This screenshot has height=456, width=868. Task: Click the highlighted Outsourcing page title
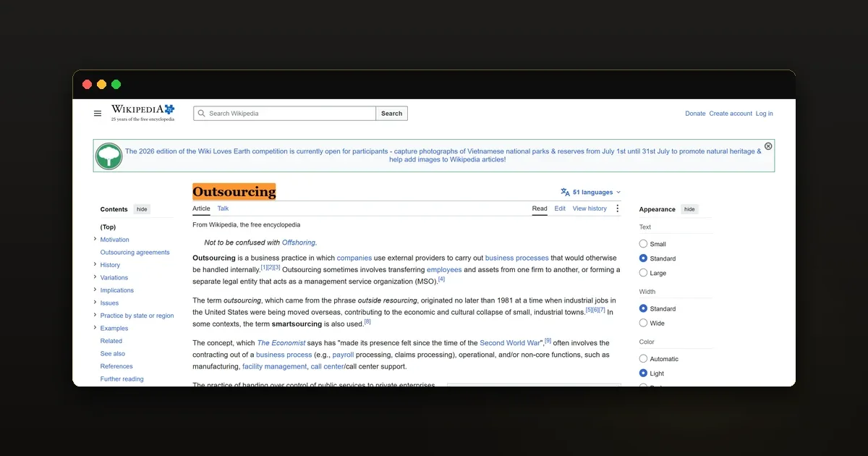pyautogui.click(x=234, y=192)
